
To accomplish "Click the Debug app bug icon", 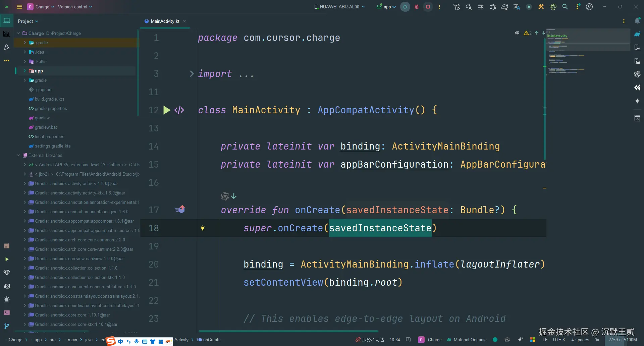I will 417,7.
